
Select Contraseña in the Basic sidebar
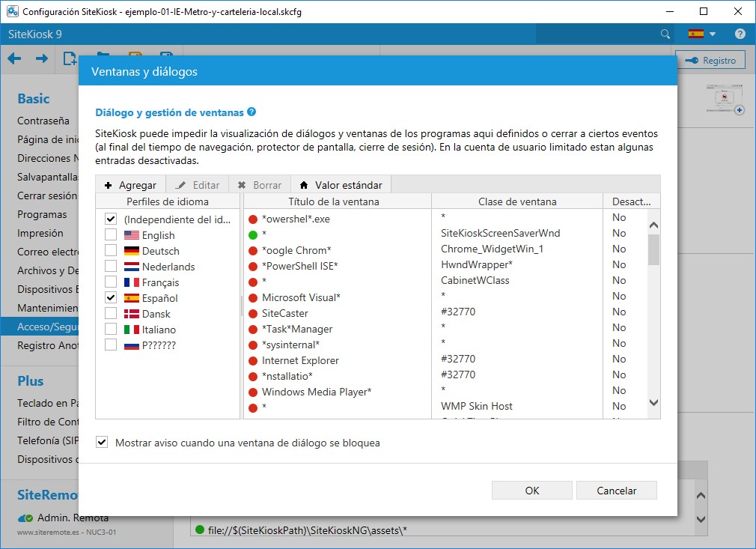pos(43,121)
